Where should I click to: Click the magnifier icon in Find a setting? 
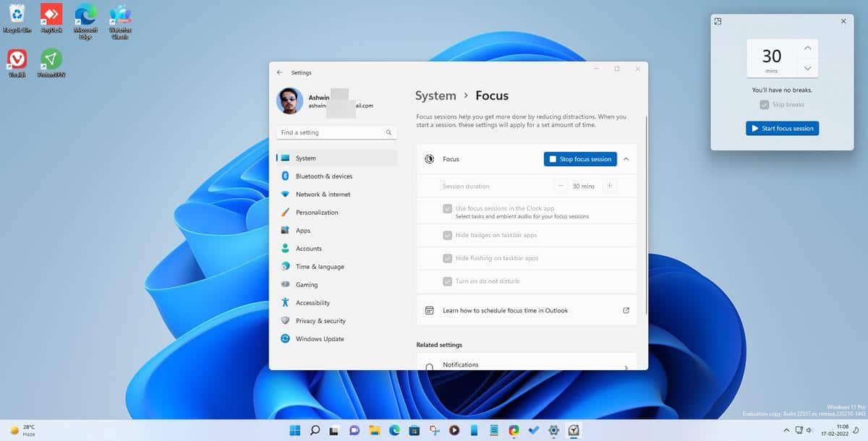coord(388,133)
